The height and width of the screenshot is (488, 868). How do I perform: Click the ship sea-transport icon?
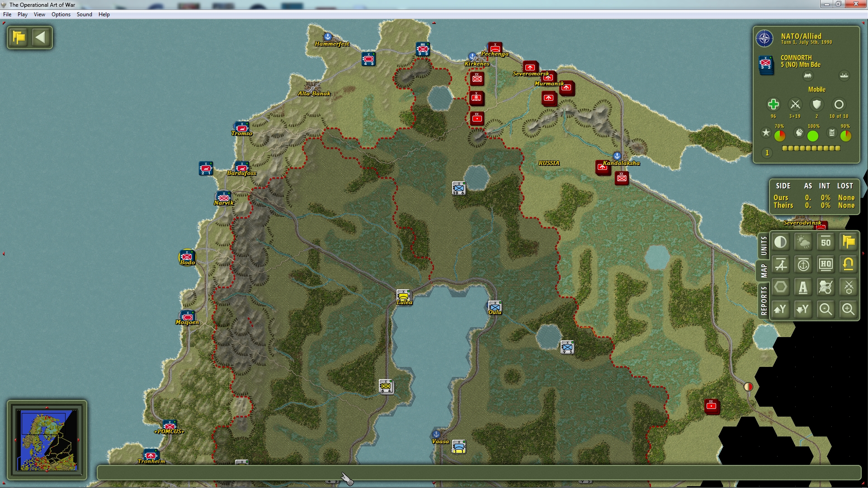[844, 76]
